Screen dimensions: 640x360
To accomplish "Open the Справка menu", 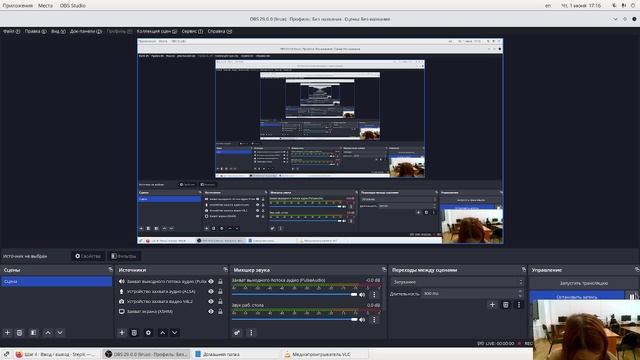I will 220,31.
